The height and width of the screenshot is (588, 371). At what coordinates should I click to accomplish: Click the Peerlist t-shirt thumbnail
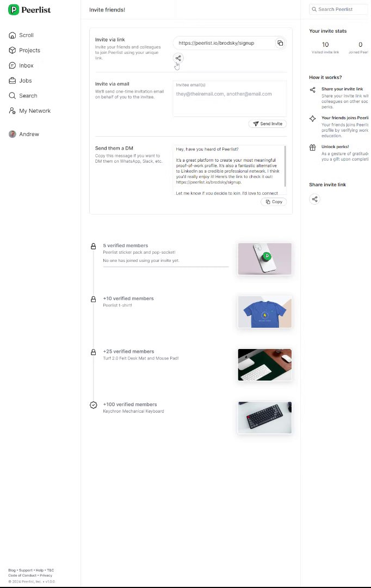pos(264,312)
